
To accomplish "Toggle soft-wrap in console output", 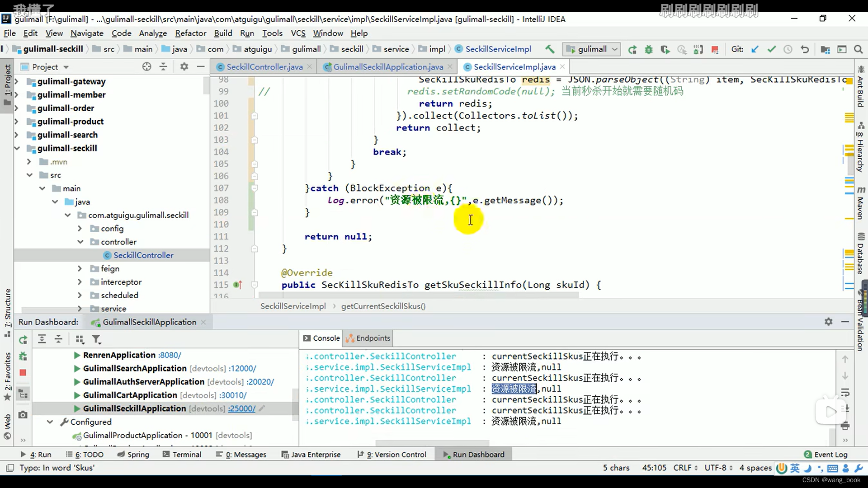I will (845, 392).
